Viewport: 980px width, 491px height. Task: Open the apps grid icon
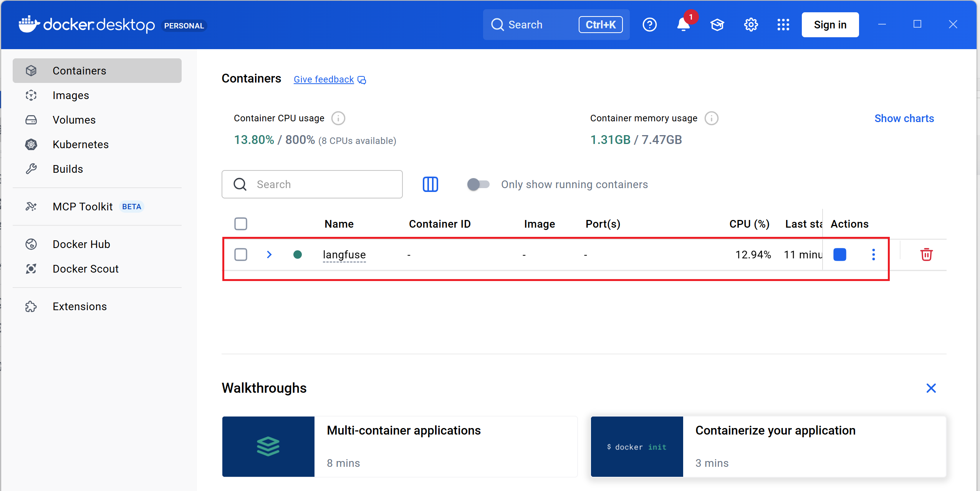coord(783,25)
